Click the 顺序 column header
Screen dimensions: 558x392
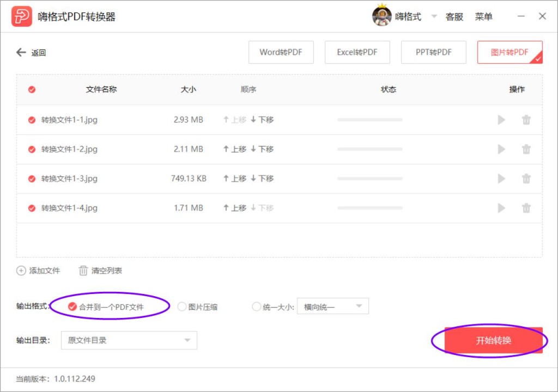point(248,89)
